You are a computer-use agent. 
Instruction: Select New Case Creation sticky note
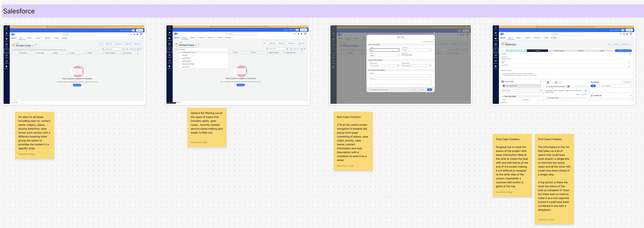point(353,141)
